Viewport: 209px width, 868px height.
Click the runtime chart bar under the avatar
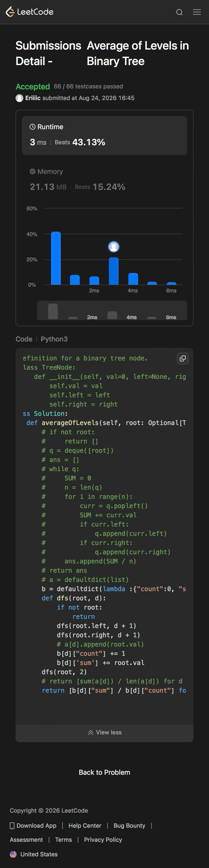point(113,271)
